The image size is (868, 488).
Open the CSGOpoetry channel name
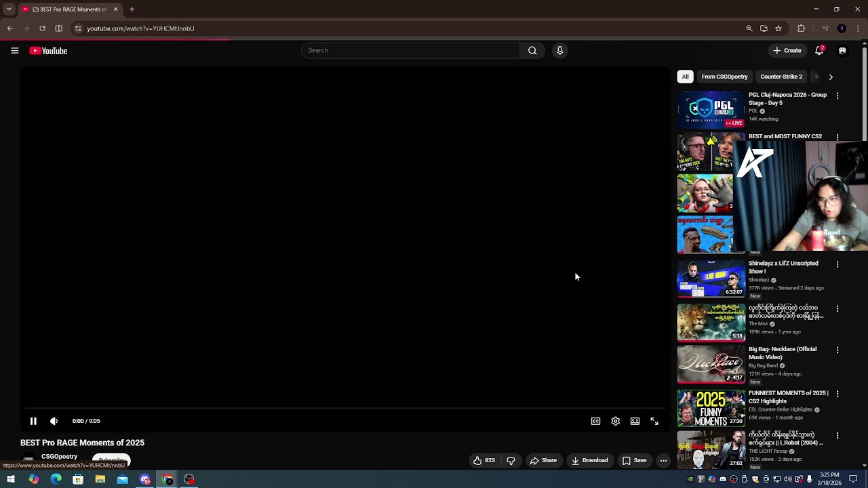[x=59, y=456]
